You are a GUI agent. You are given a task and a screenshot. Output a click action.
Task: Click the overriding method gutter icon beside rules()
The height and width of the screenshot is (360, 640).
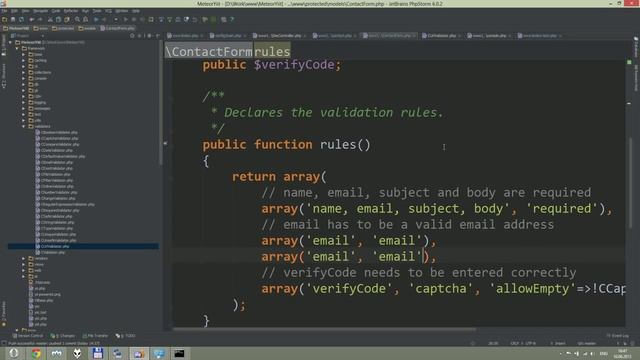[165, 143]
